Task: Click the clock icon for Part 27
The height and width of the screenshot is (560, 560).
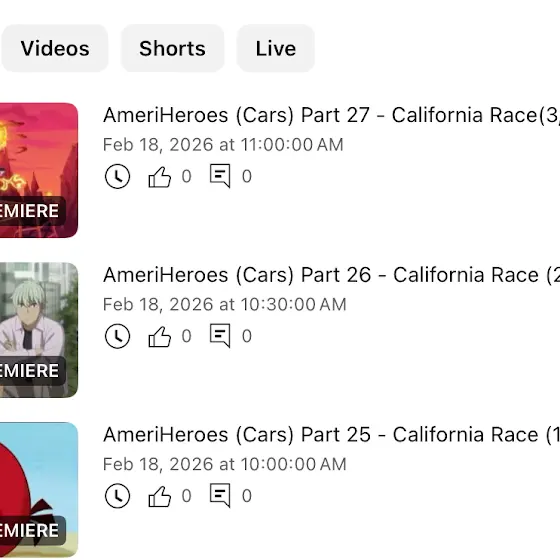Action: [x=118, y=176]
